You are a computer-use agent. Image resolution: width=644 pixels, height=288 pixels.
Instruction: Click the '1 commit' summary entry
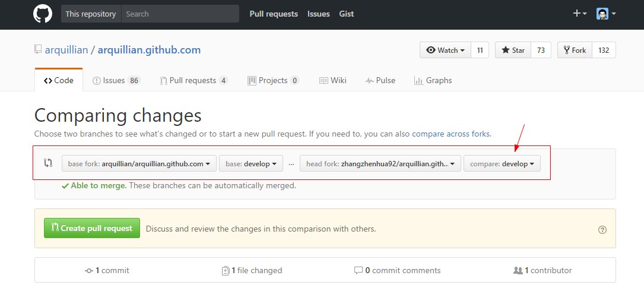coord(107,270)
